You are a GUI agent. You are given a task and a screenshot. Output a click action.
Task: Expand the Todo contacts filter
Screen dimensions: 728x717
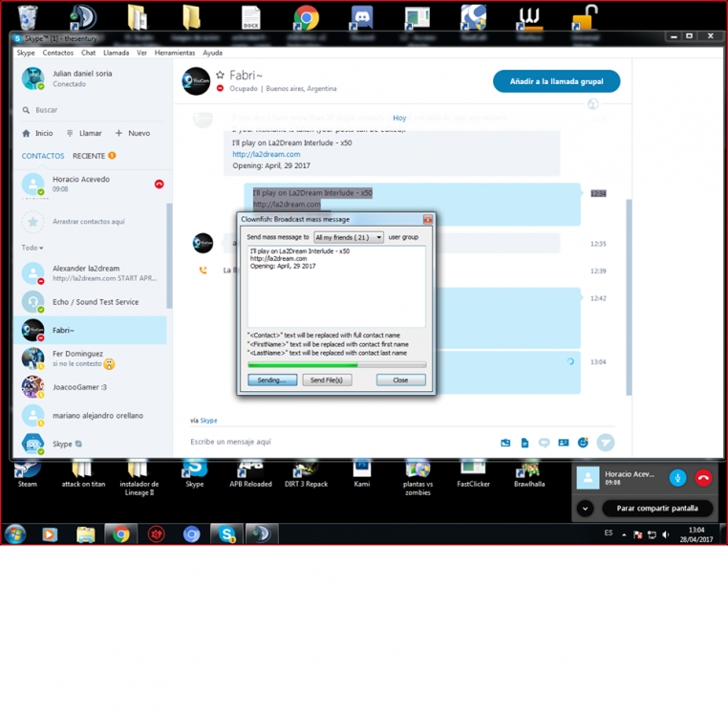pos(32,248)
